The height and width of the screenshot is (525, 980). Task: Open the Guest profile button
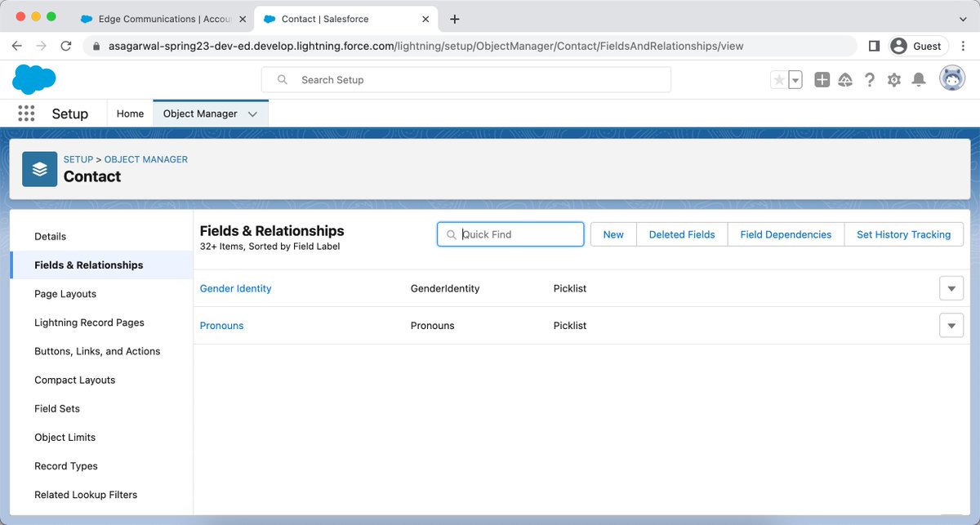click(917, 46)
